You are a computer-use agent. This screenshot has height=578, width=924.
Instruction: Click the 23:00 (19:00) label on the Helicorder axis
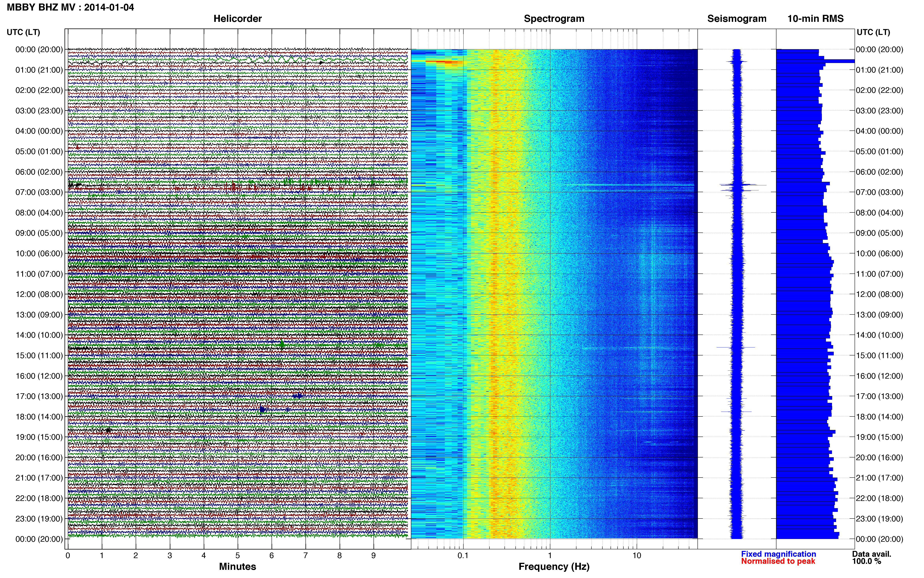(39, 519)
